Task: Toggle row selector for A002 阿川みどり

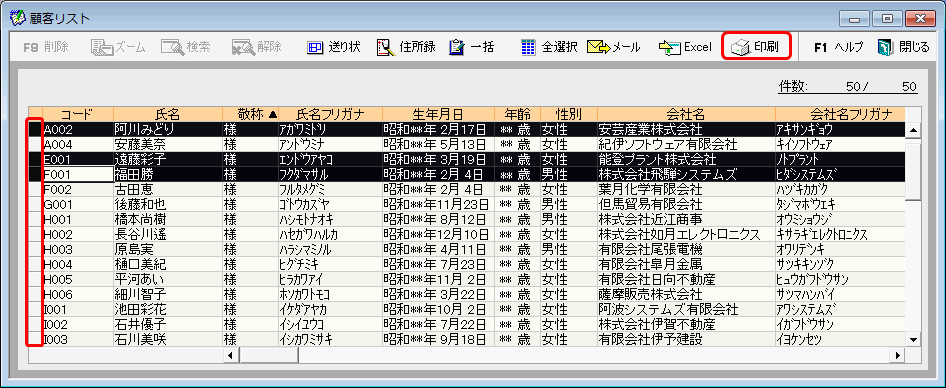Action: [x=35, y=129]
